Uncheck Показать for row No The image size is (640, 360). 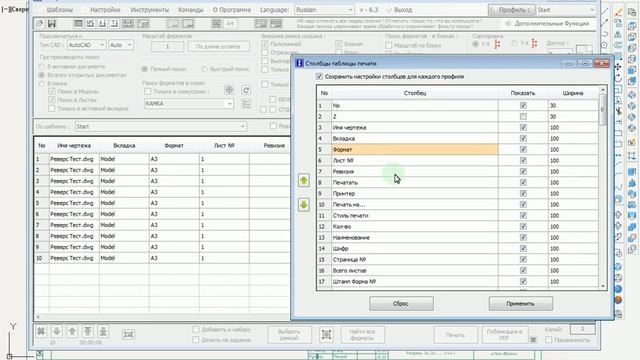tap(523, 105)
